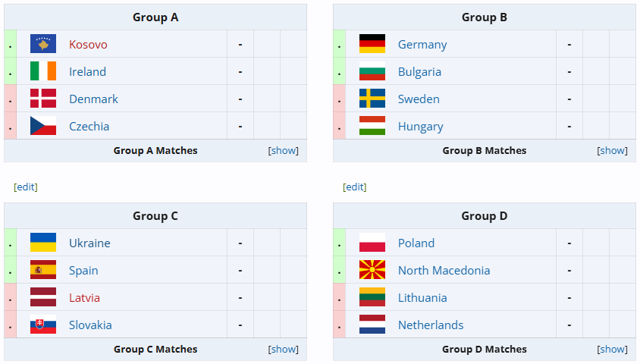Show Group A Matches

click(x=284, y=151)
